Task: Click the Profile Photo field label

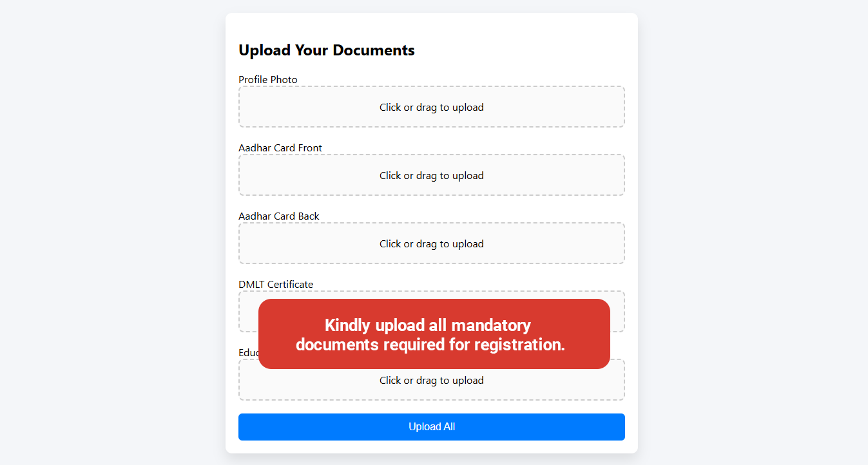Action: (x=268, y=80)
